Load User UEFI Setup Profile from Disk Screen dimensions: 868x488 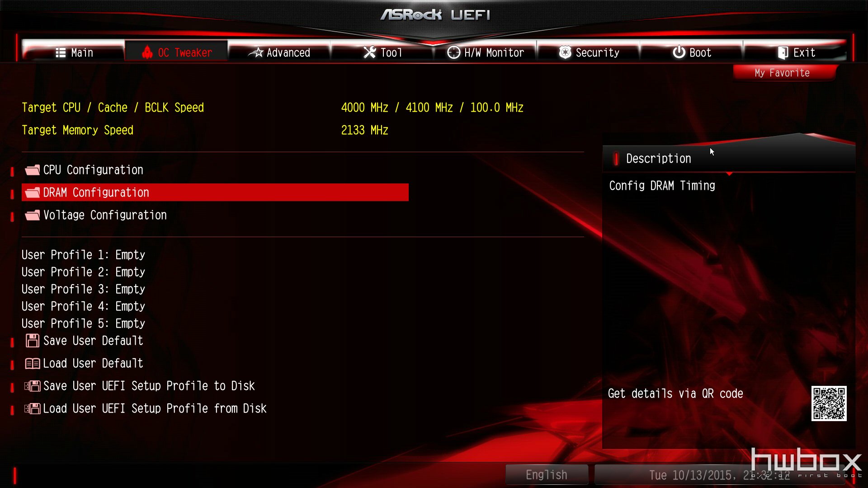(154, 408)
